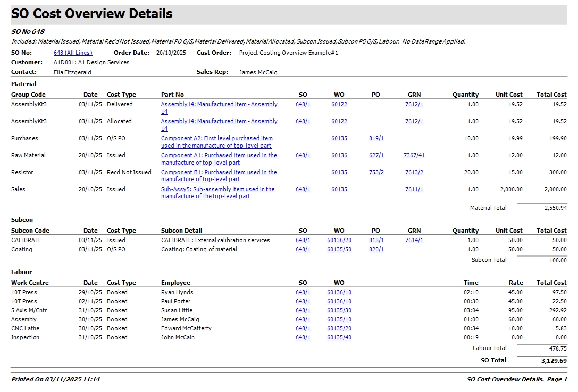Screen dimensions: 578x392
Task: Click subcon GRN 7614/1
Action: pyautogui.click(x=414, y=241)
